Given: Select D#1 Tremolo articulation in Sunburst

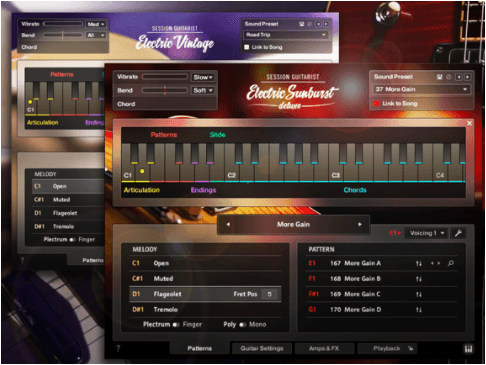Looking at the screenshot, I should pyautogui.click(x=205, y=310).
